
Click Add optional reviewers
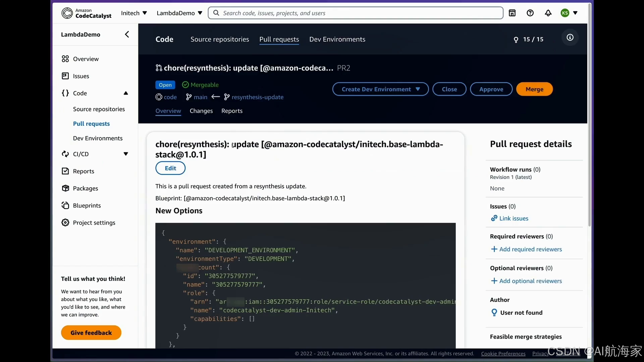pyautogui.click(x=530, y=281)
